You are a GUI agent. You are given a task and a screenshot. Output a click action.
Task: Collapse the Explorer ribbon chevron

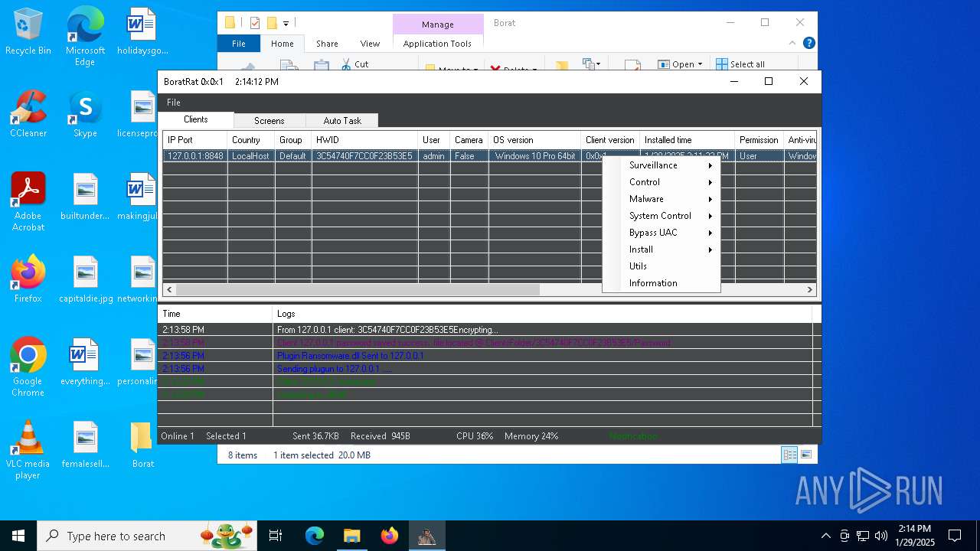pos(792,44)
